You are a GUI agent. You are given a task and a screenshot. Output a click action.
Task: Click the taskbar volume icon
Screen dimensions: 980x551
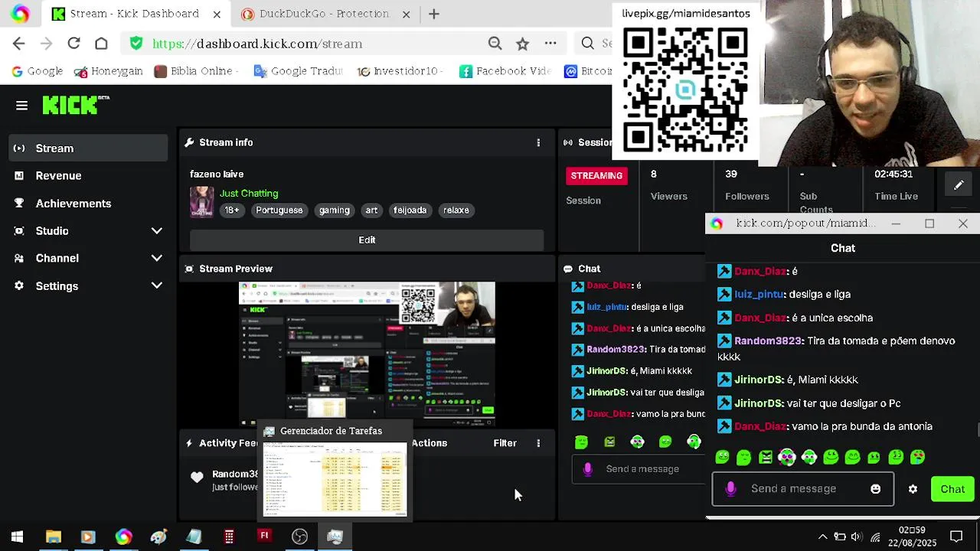(x=857, y=536)
